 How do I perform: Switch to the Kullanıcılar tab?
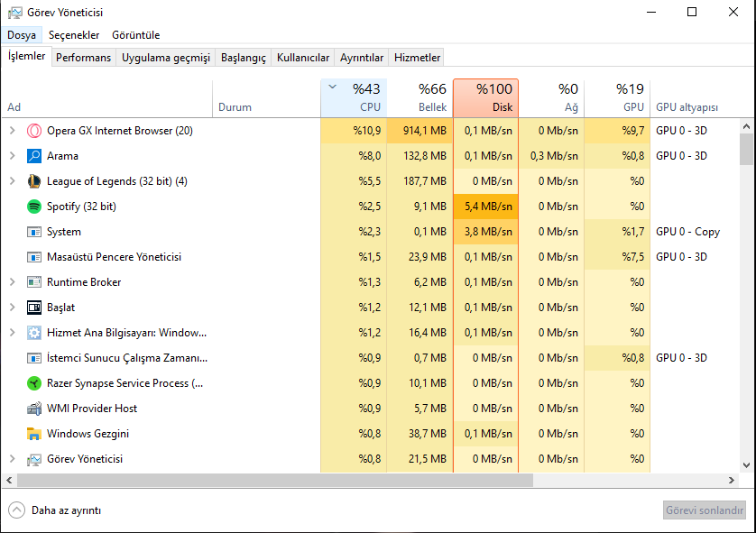coord(303,58)
